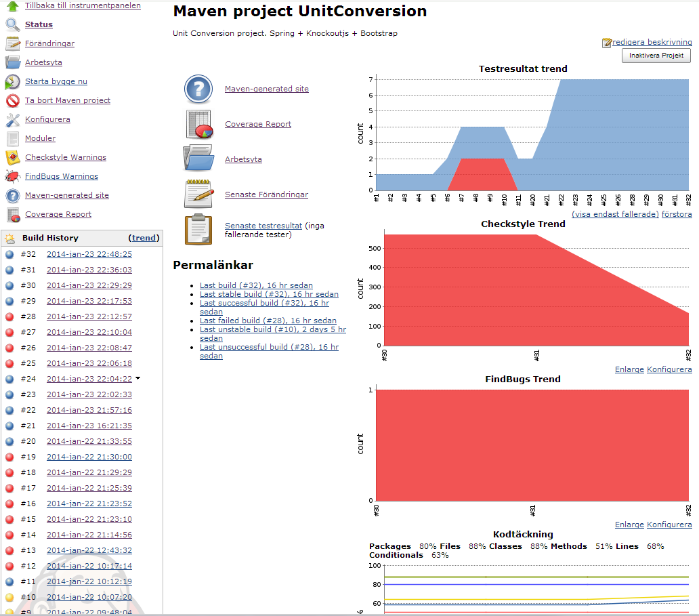The width and height of the screenshot is (699, 616).
Task: Click the magnifier Status icon
Action: pos(12,24)
